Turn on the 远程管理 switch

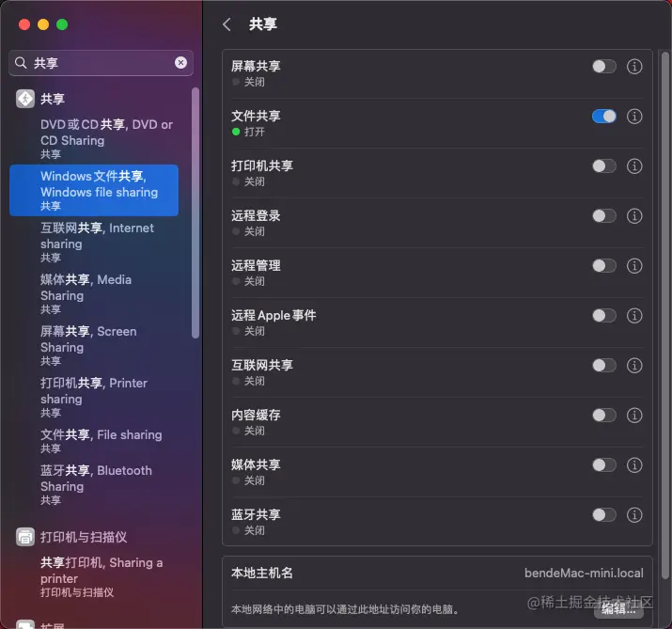click(x=604, y=266)
